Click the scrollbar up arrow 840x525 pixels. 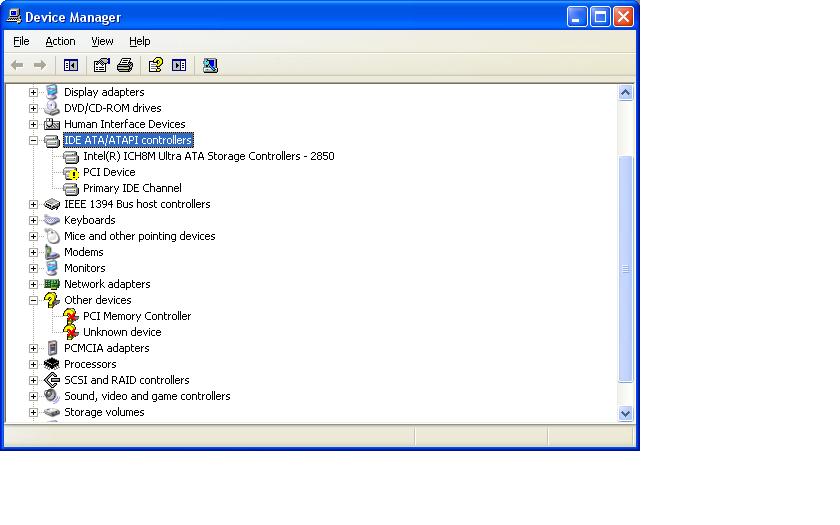tap(625, 93)
